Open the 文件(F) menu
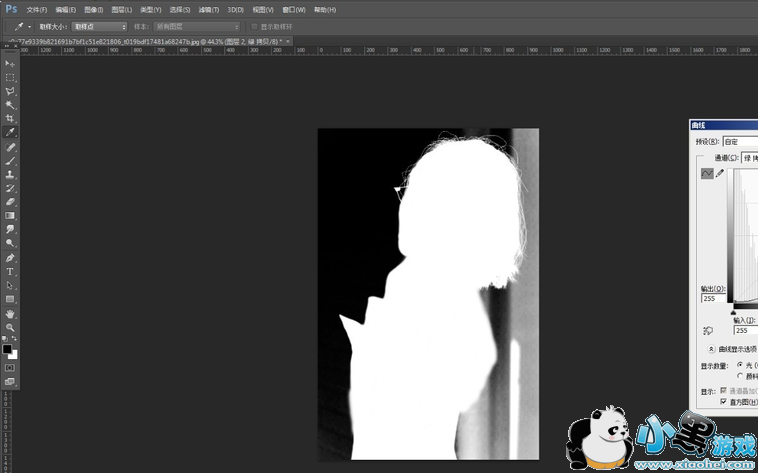 pos(37,9)
